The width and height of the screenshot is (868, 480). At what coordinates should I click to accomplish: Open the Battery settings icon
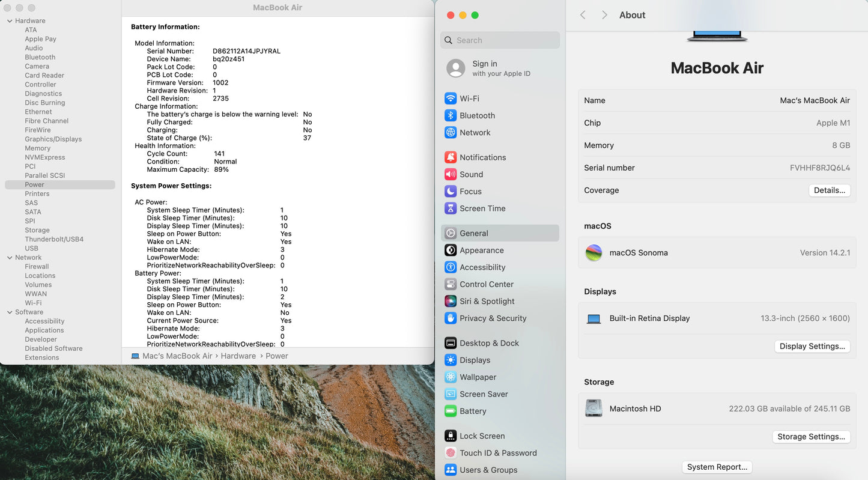point(451,411)
